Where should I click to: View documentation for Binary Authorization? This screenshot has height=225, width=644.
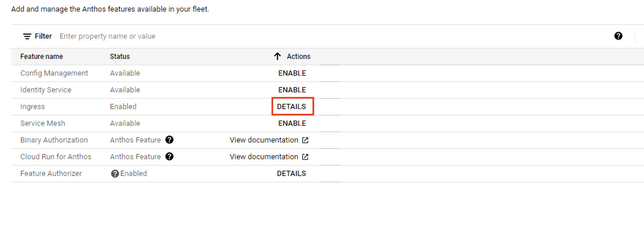[264, 140]
